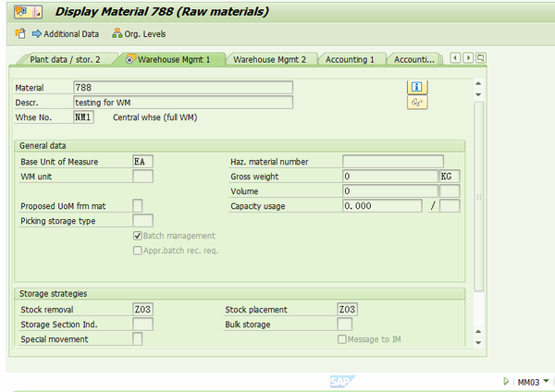Open the truncated Accounti... tab
The height and width of the screenshot is (392, 555).
coord(414,59)
